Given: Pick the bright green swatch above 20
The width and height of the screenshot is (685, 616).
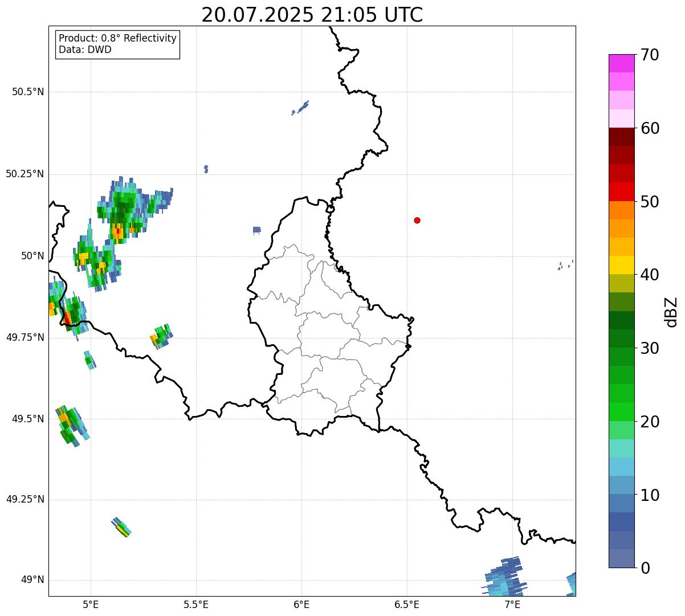Looking at the screenshot, I should coord(621,412).
